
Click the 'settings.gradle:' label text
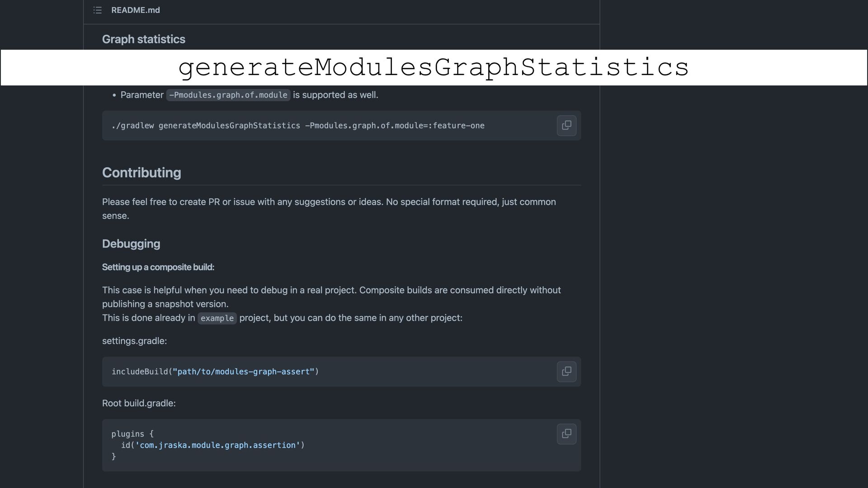(134, 341)
